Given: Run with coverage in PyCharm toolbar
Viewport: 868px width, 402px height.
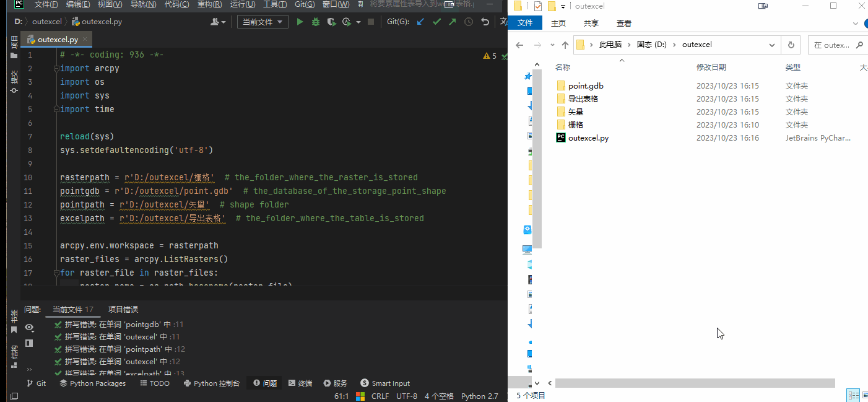Looking at the screenshot, I should 331,22.
